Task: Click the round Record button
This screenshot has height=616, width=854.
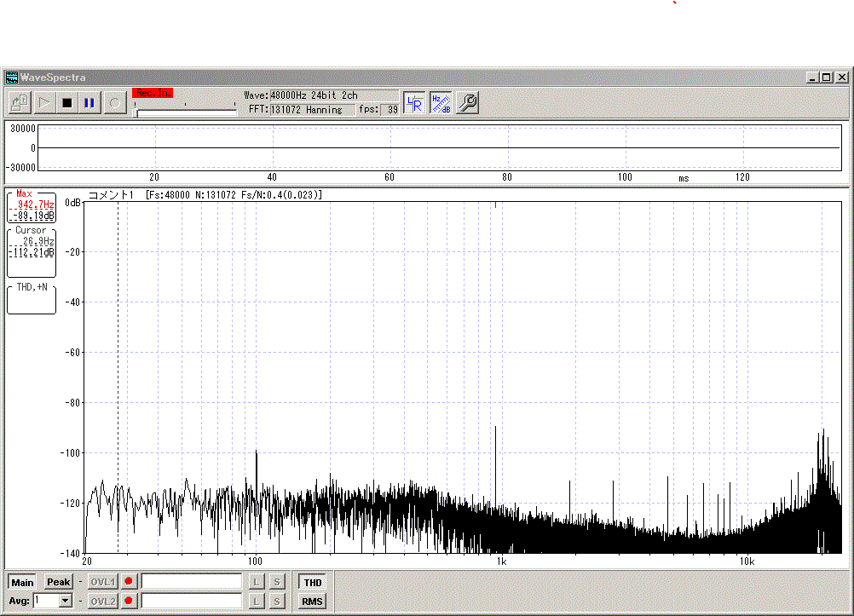Action: (115, 102)
